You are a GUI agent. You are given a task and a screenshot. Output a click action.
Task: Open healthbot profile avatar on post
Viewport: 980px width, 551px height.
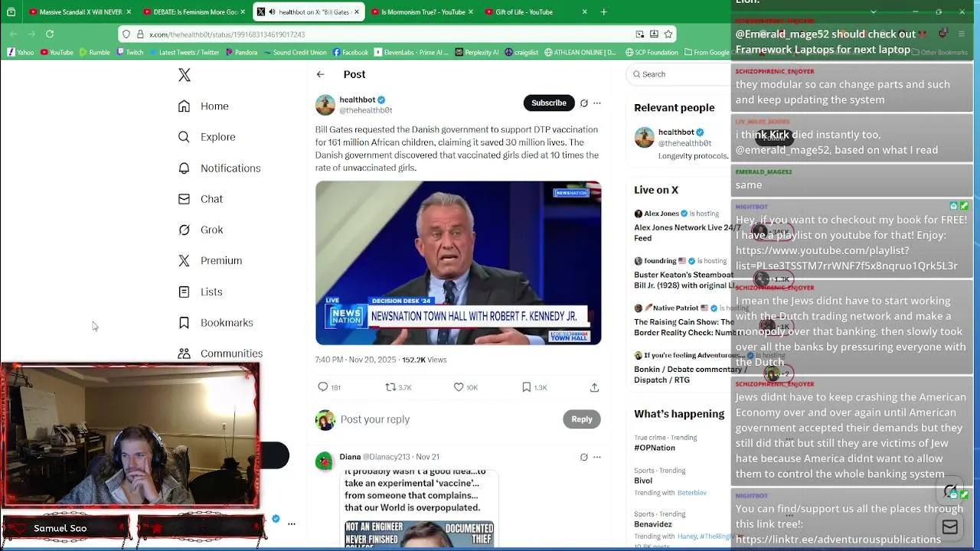click(x=325, y=105)
